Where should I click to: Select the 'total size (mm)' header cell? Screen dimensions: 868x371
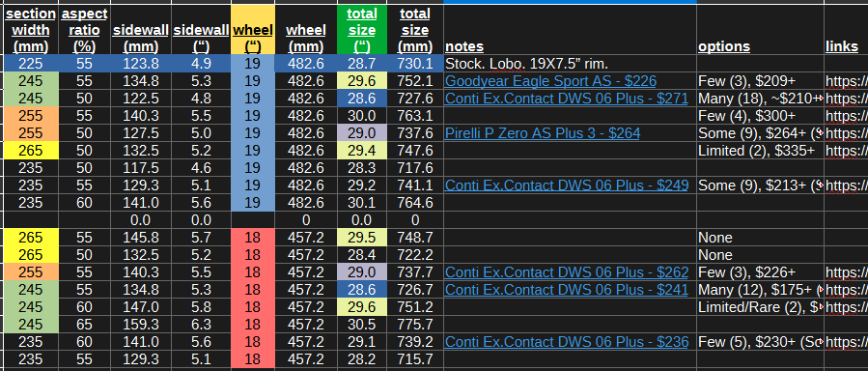pyautogui.click(x=414, y=30)
